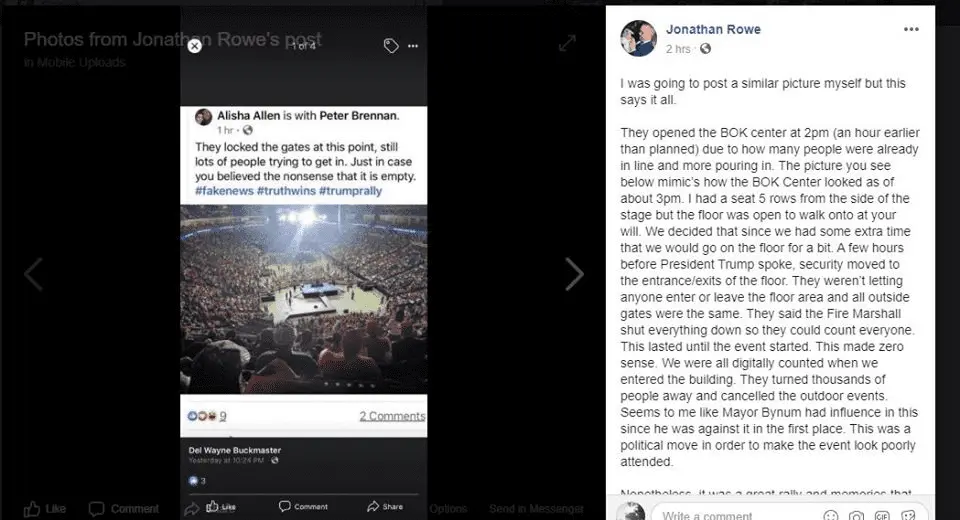
Task: Open the three-dot menu beside tag icon
Action: pos(413,46)
